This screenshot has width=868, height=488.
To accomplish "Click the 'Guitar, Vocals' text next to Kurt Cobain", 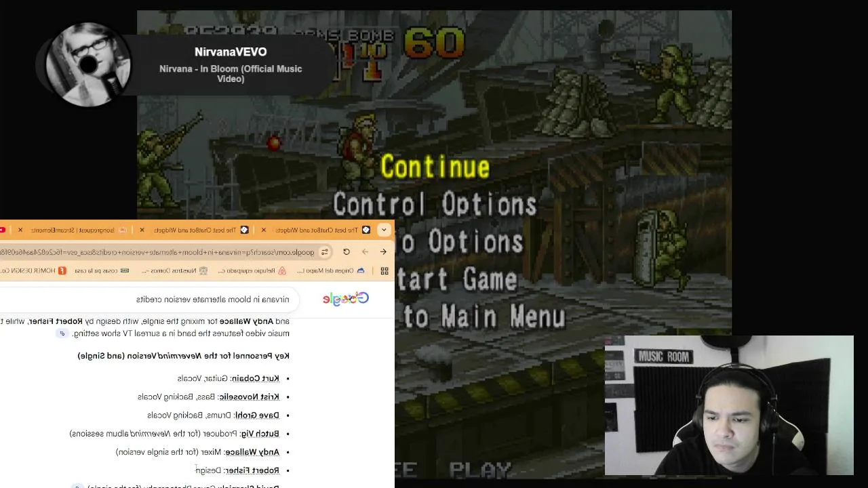I will pyautogui.click(x=203, y=378).
